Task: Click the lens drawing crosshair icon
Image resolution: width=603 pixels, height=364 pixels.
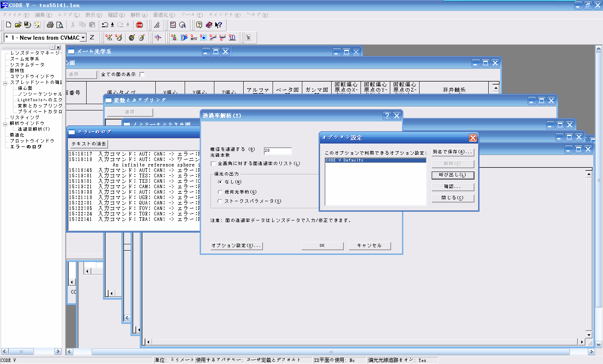Action: pyautogui.click(x=158, y=38)
